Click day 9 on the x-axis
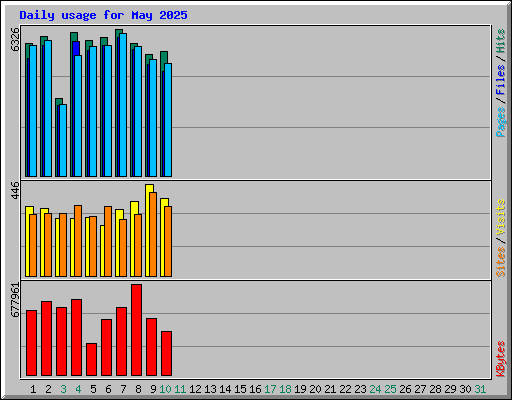The image size is (512, 400). (x=153, y=389)
